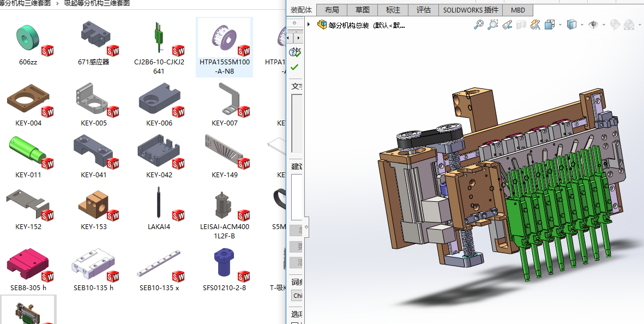Expand the 等分机构总装 feature tree node
The width and height of the screenshot is (644, 324).
click(309, 25)
